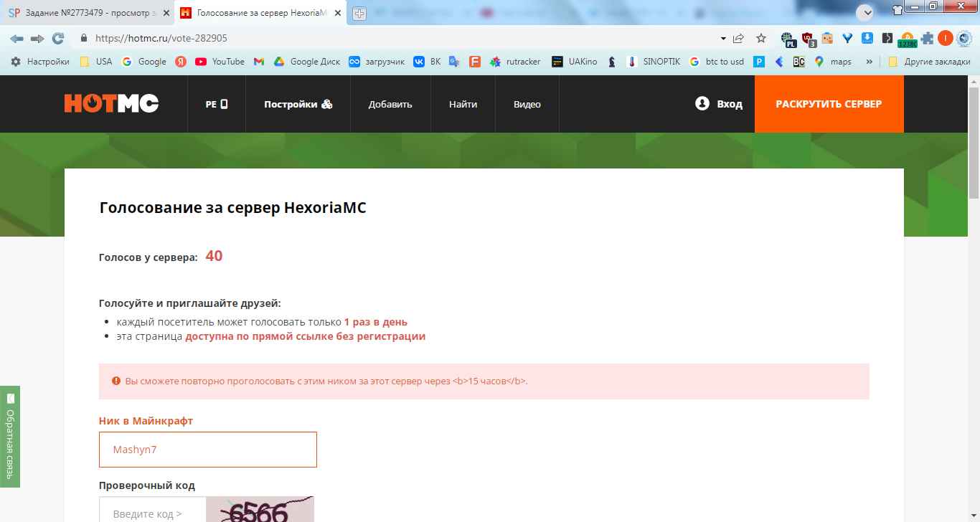Image resolution: width=980 pixels, height=522 pixels.
Task: Click the uBlock shield extension icon
Action: coord(809,39)
